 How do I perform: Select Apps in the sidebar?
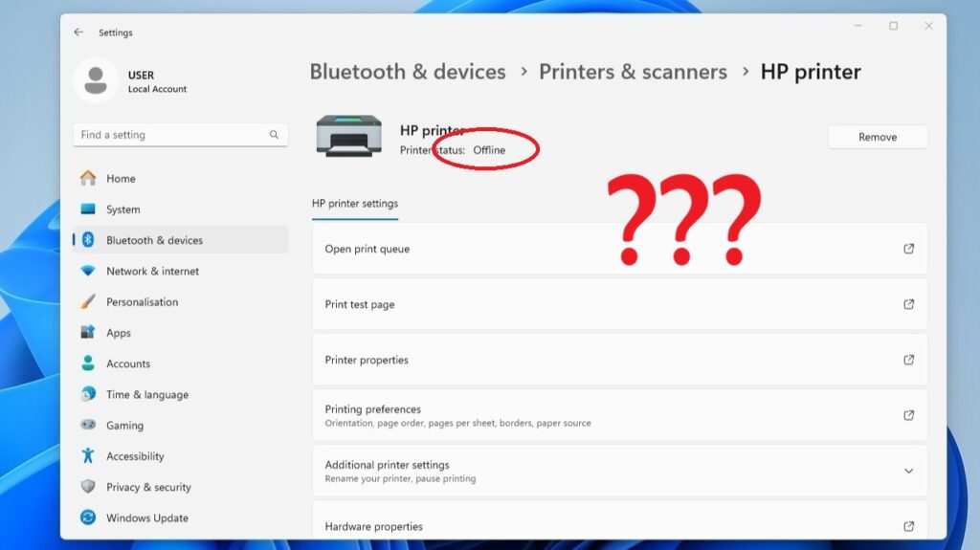coord(119,333)
